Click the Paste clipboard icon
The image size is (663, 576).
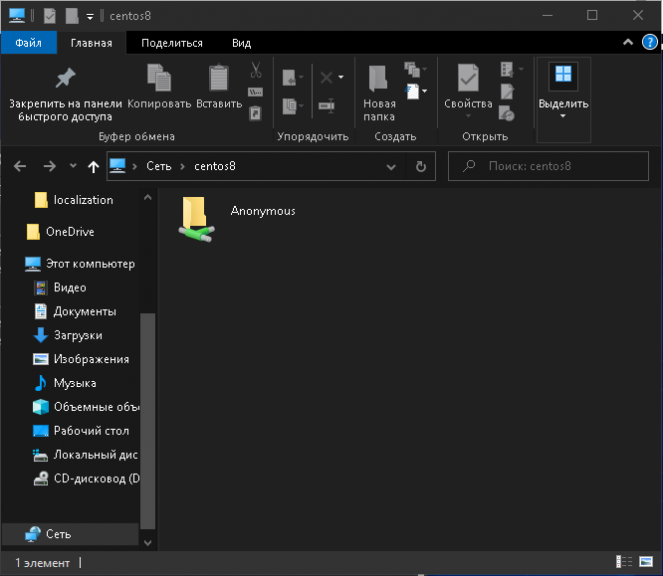219,77
